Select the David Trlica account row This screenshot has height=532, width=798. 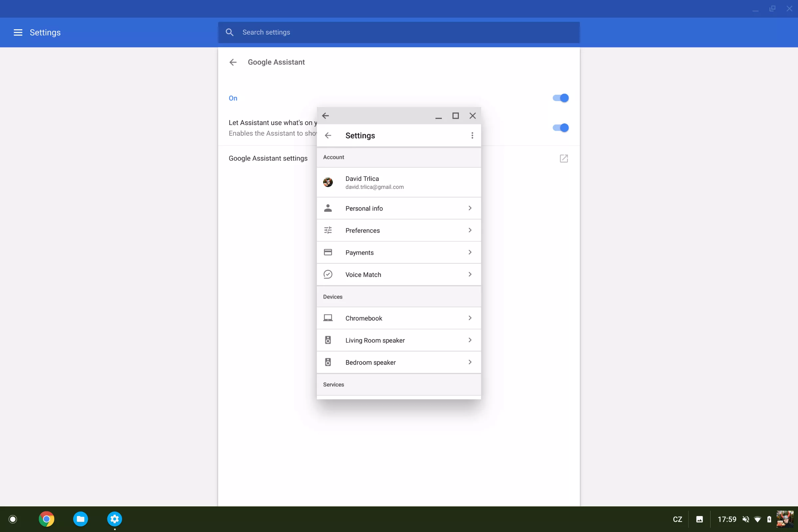point(399,183)
